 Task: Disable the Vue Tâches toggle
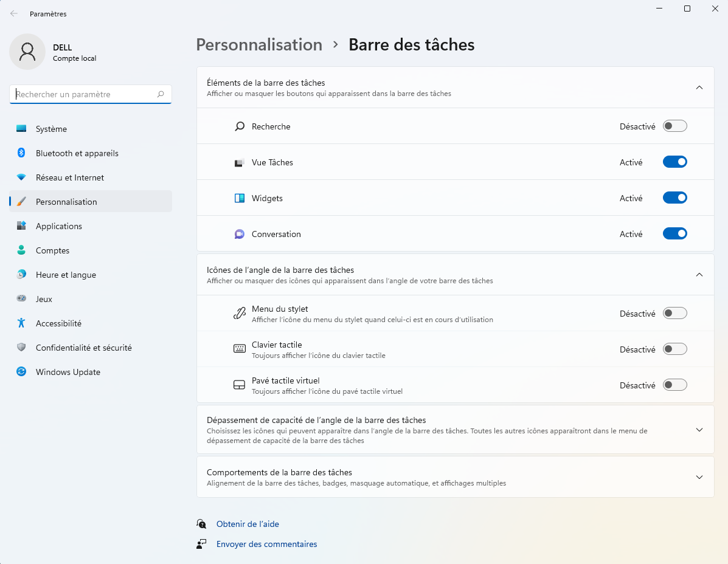pos(674,162)
